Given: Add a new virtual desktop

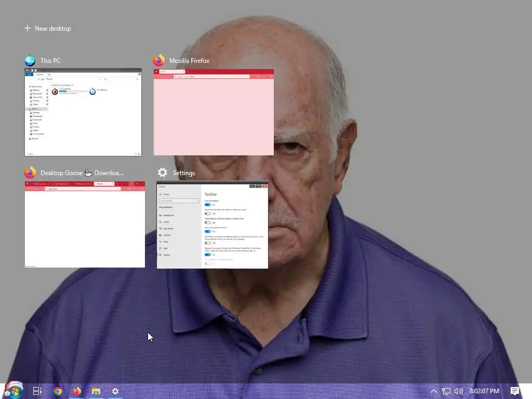Looking at the screenshot, I should pyautogui.click(x=48, y=29).
